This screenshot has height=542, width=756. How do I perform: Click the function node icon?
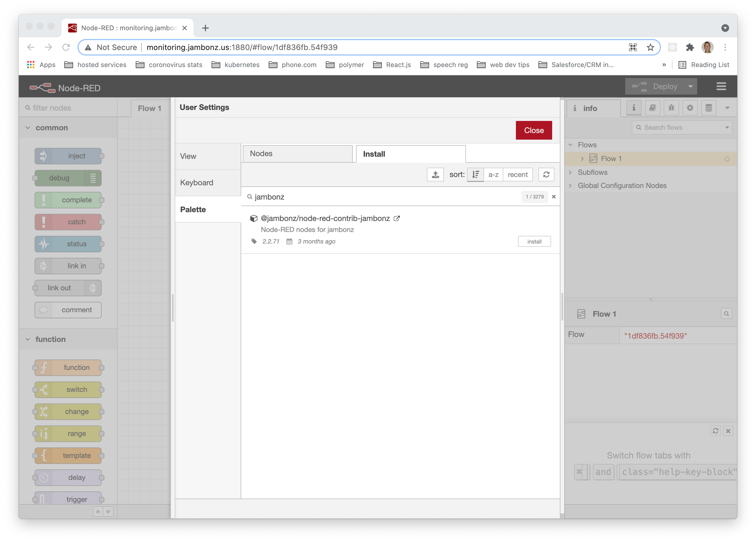[x=45, y=367]
